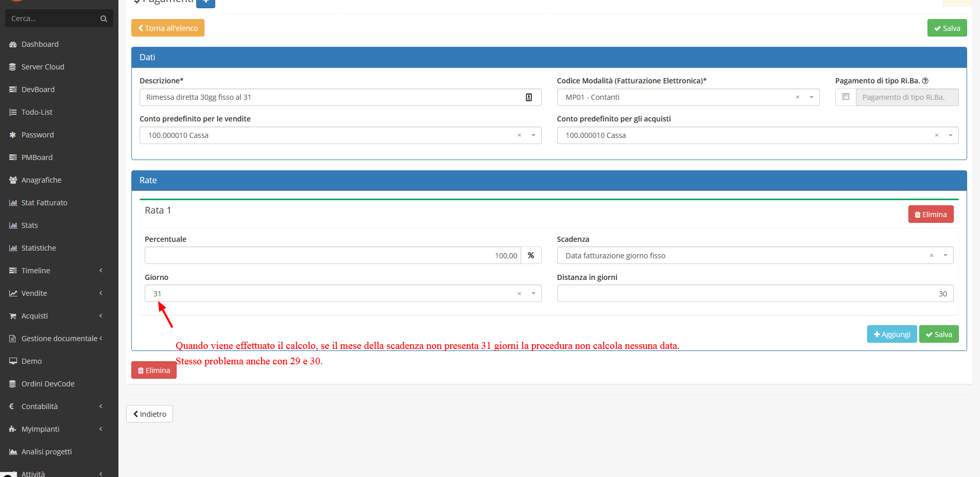Click the shopping cart icon for Acquisti
980x477 pixels.
(x=13, y=315)
